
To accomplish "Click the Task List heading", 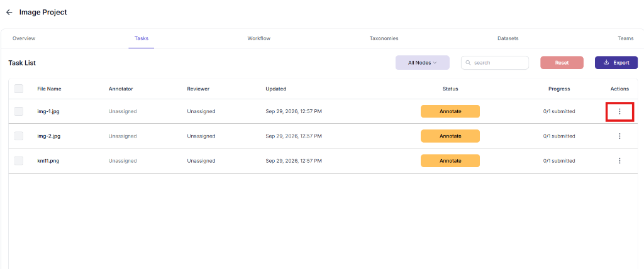I will pyautogui.click(x=22, y=63).
